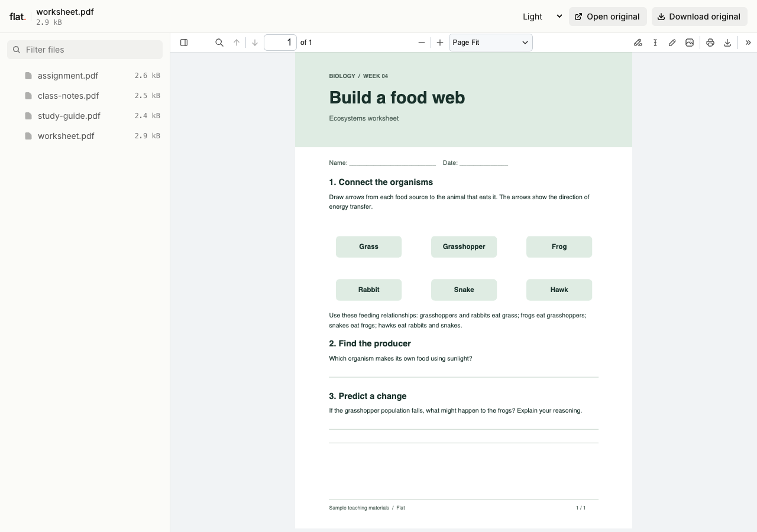Click the Hawk box in worksheet
Image resolution: width=757 pixels, height=532 pixels.
(x=559, y=290)
